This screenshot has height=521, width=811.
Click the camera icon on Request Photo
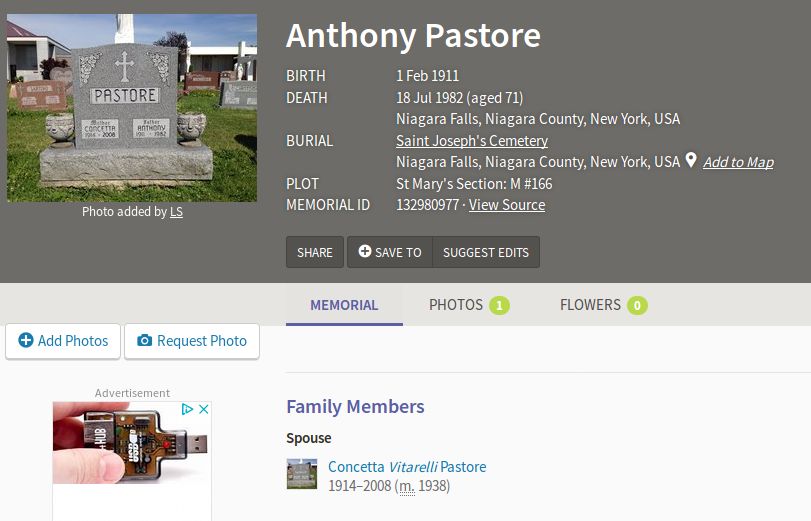click(x=145, y=341)
